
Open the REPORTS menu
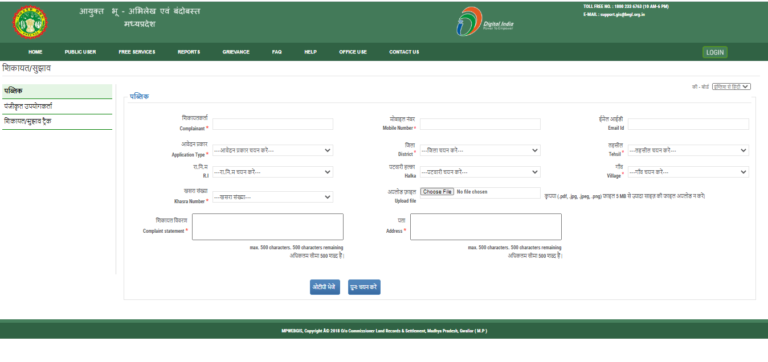tap(189, 52)
